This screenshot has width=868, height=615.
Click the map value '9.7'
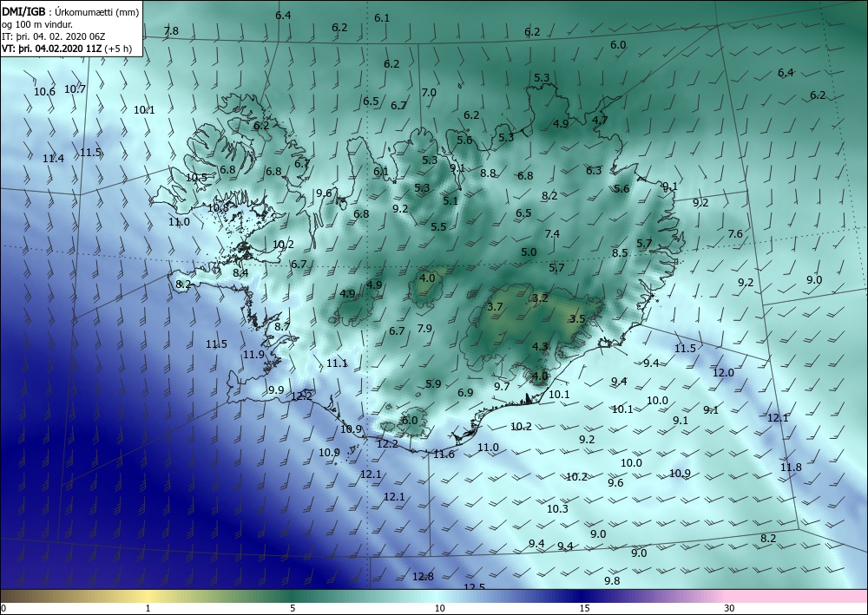pos(502,387)
